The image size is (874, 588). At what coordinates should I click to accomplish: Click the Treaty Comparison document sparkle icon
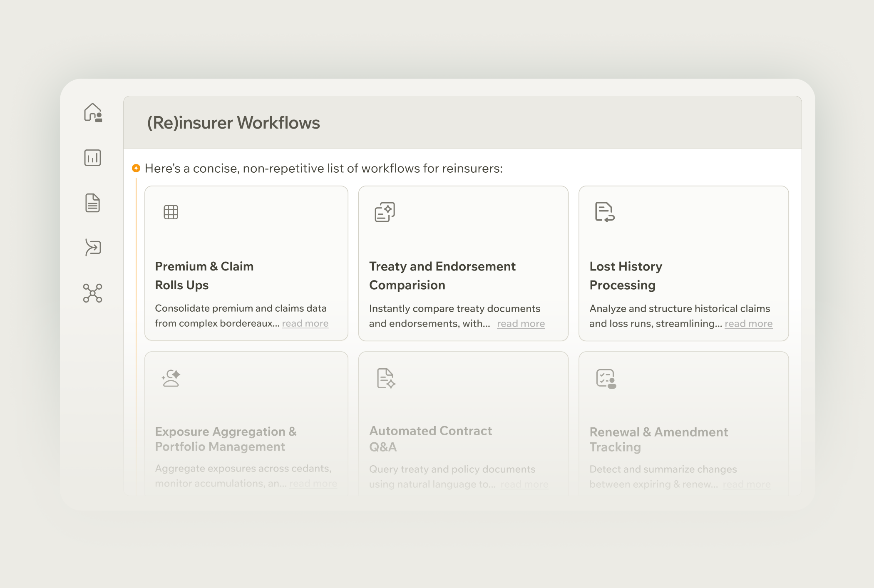point(385,212)
